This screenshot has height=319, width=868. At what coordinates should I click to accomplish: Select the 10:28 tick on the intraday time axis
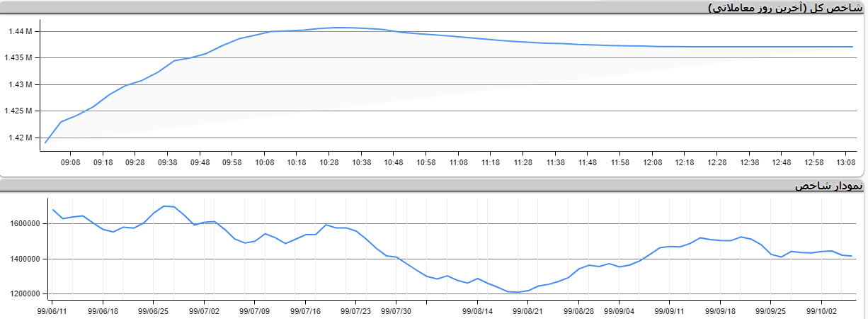coord(329,162)
